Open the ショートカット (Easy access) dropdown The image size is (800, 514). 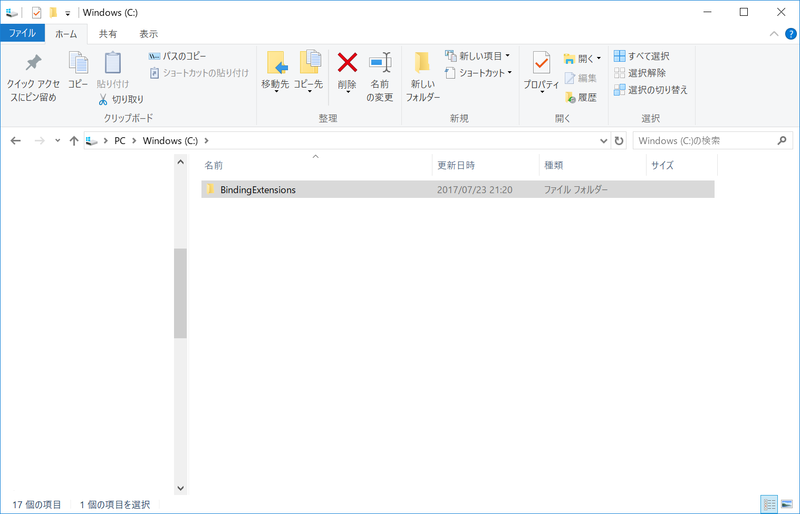[x=479, y=73]
